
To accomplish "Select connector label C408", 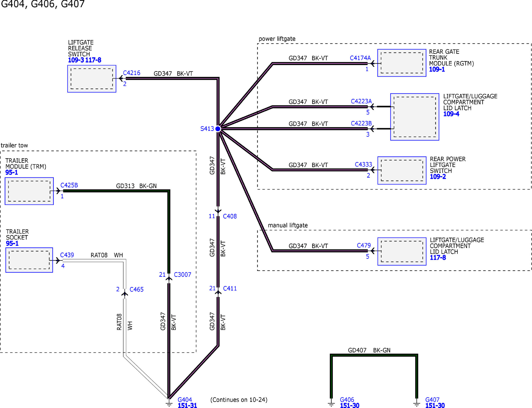I will pos(230,216).
